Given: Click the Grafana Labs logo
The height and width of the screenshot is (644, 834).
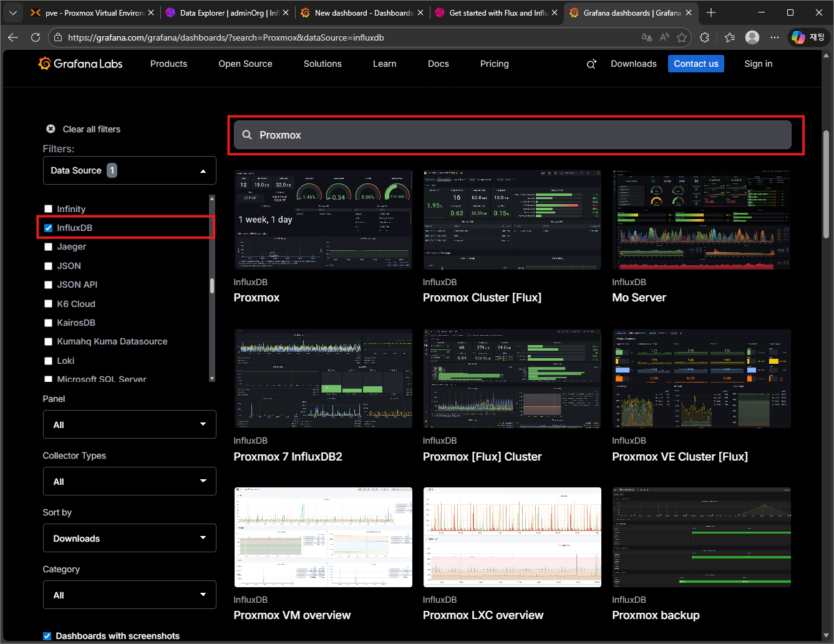Looking at the screenshot, I should (80, 64).
